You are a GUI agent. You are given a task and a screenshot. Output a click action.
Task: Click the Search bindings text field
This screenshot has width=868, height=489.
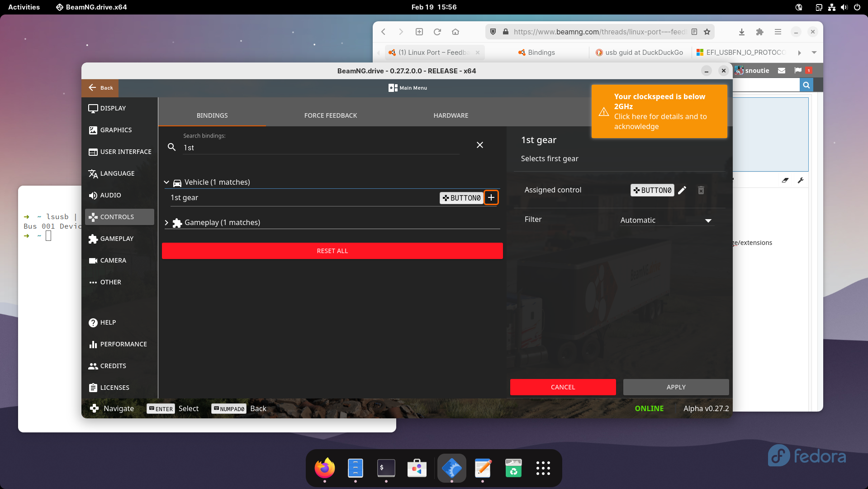click(321, 148)
